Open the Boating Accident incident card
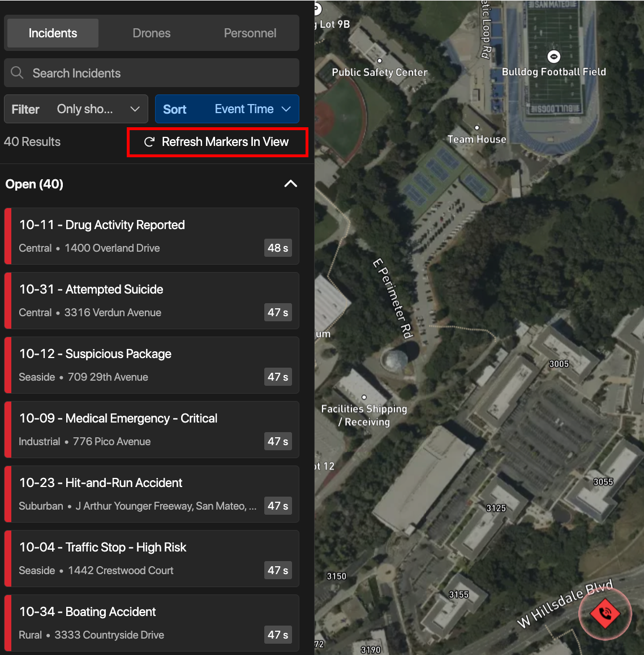644x655 pixels. point(151,623)
